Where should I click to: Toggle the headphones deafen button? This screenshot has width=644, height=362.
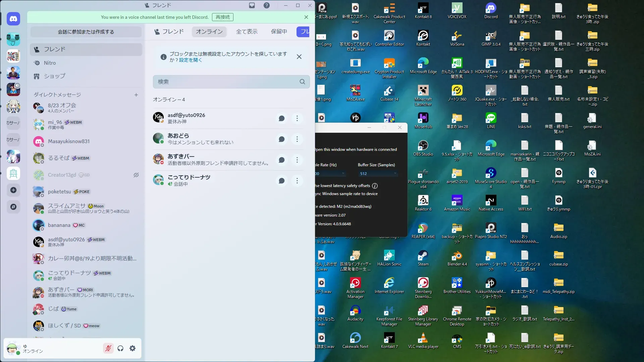[x=120, y=348]
